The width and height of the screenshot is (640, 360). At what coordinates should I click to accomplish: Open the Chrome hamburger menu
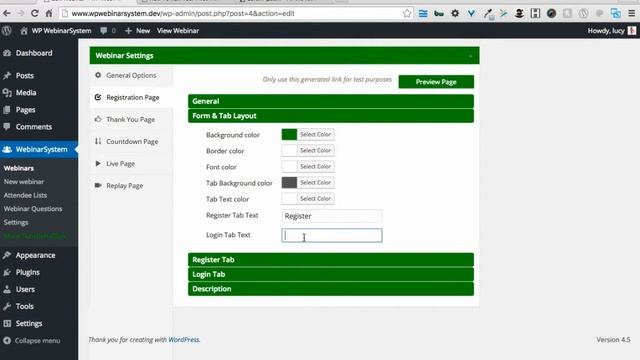tap(631, 13)
